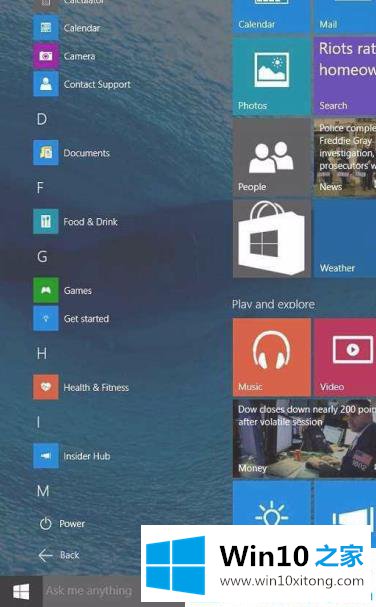Viewport: 376px width, 607px height.
Task: Open Health & Fitness heart icon
Action: 46,387
